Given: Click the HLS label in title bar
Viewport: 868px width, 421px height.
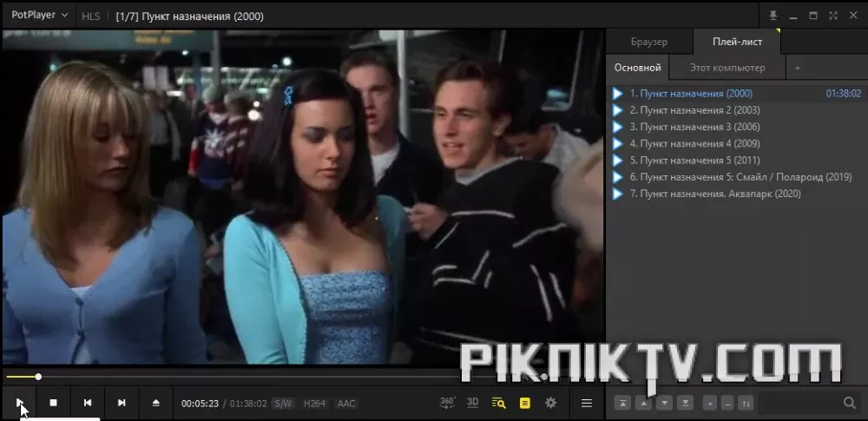Looking at the screenshot, I should click(x=91, y=16).
